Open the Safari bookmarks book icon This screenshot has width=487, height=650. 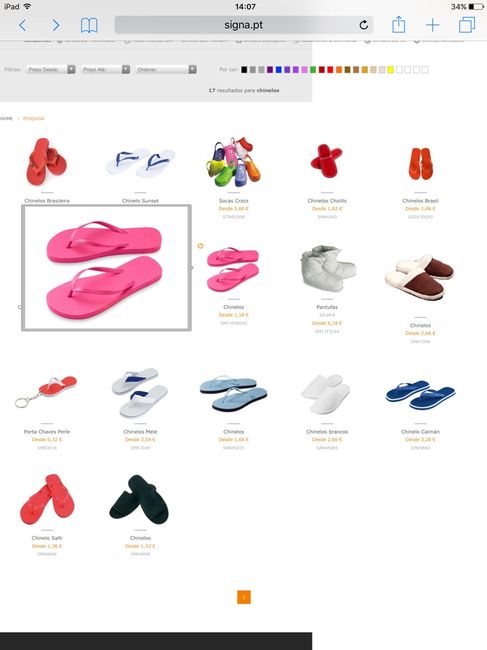click(x=89, y=25)
